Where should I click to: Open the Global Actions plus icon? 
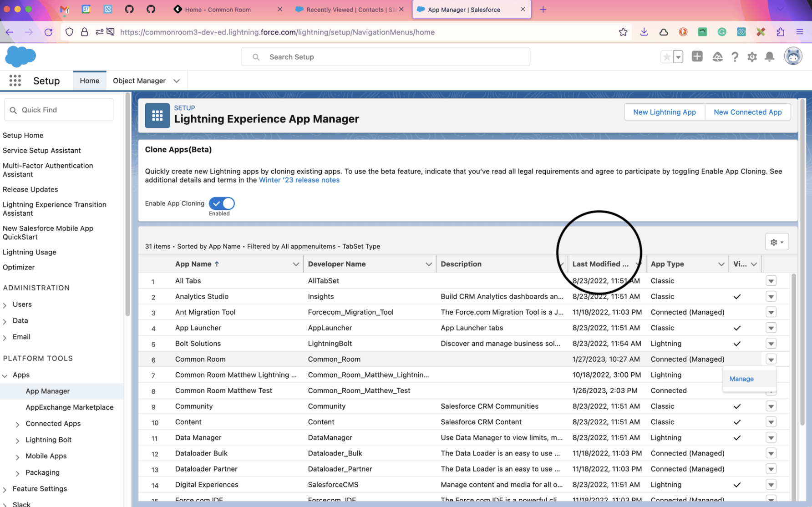[697, 56]
